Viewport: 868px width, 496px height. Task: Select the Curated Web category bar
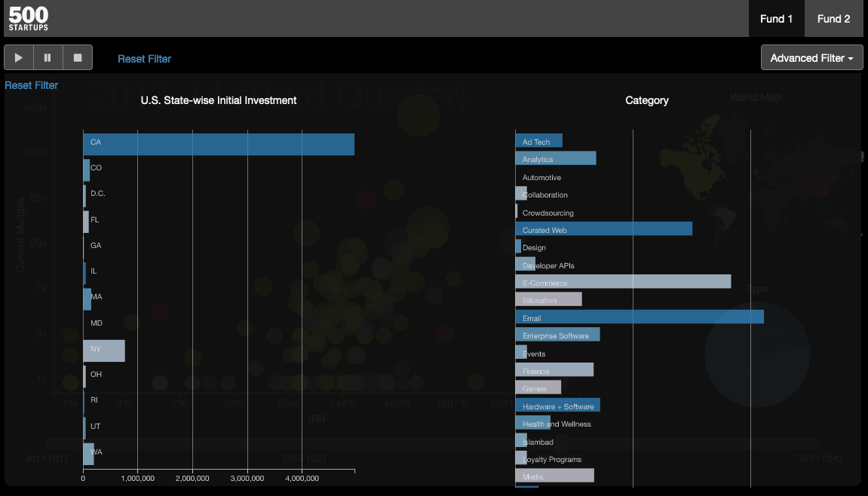click(x=603, y=229)
